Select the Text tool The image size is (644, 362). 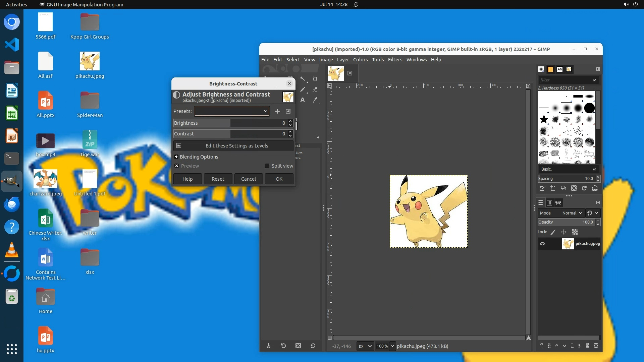303,100
